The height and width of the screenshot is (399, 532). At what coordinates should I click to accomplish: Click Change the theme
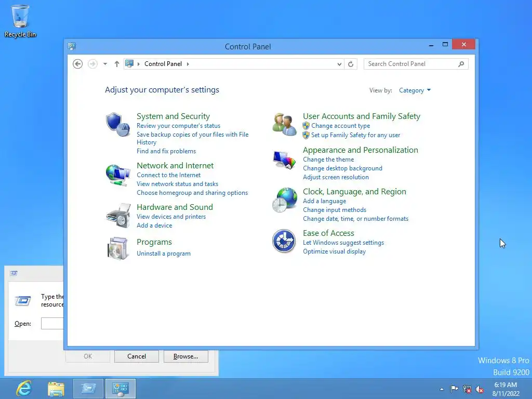328,159
